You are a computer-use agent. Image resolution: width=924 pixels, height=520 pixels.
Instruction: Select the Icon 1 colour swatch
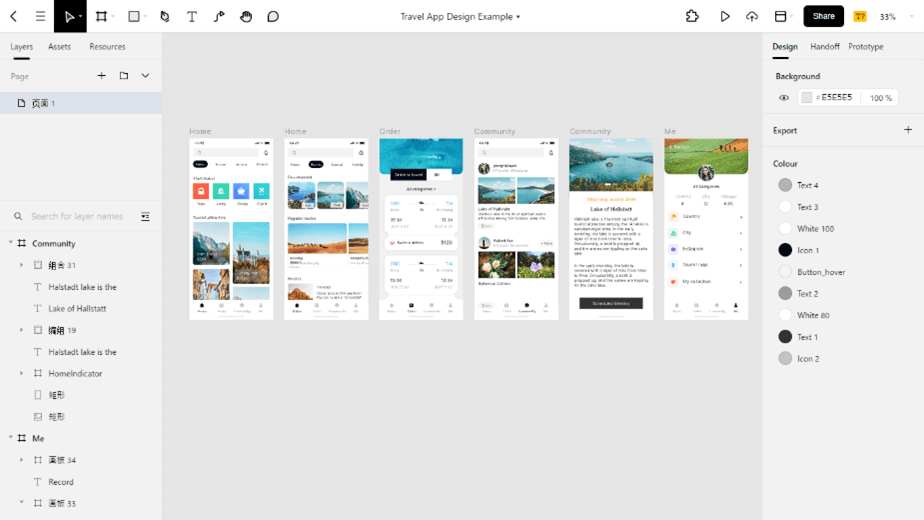pos(785,250)
